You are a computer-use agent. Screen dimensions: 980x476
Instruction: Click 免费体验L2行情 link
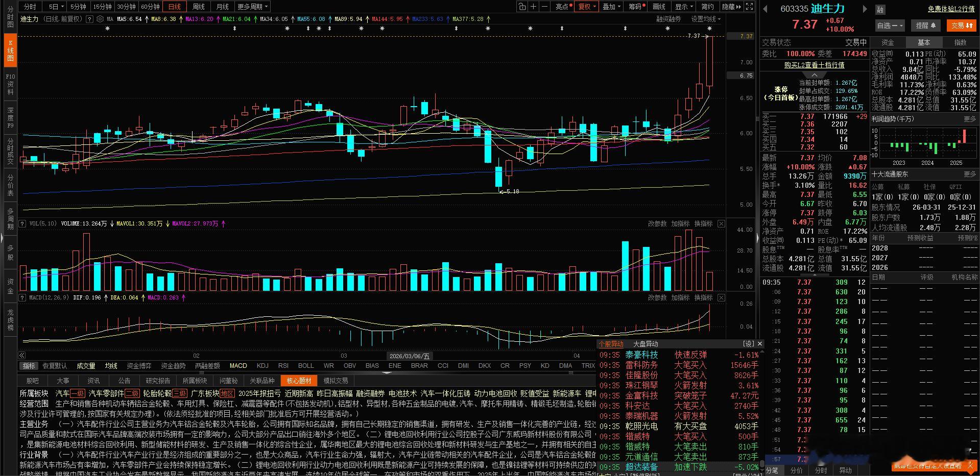coord(951,9)
